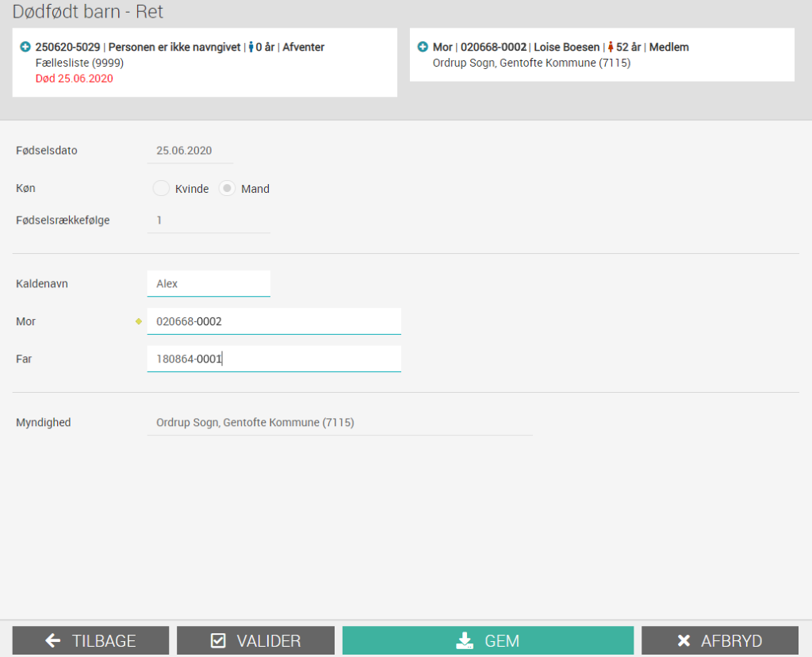Expand the child person card plus icon

(25, 47)
